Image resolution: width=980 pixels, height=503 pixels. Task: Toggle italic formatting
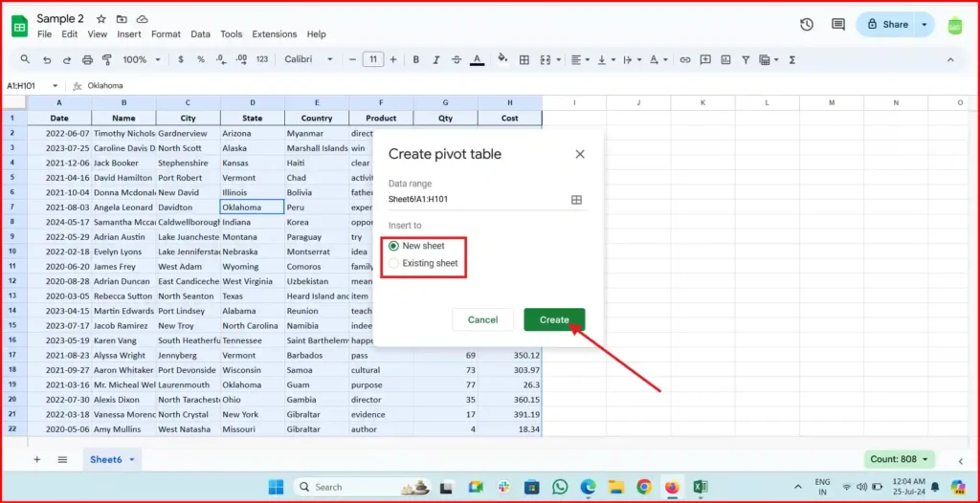(x=436, y=60)
